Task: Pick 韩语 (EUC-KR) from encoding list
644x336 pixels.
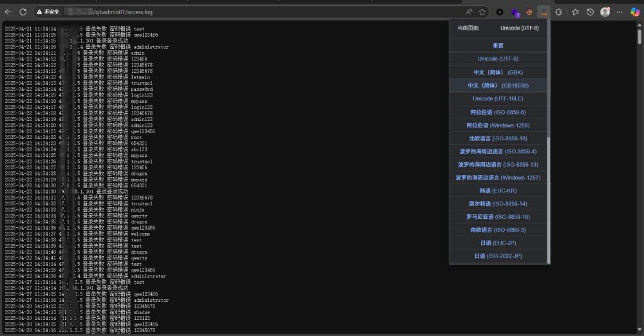Action: coord(498,191)
